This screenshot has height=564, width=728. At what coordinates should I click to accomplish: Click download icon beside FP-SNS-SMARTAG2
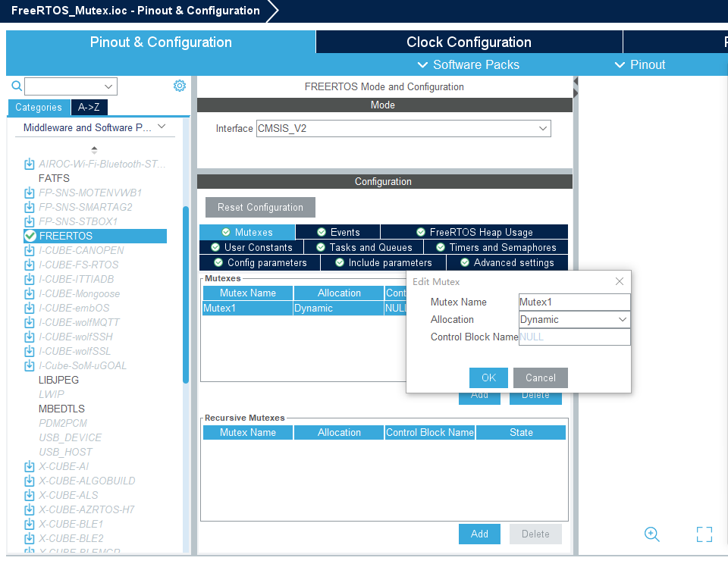coord(30,207)
